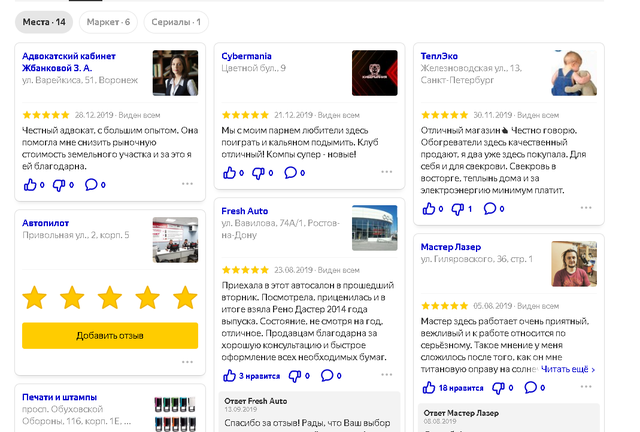The image size is (640, 432).
Task: Click the date 05.08.2019 · Виден всем
Action: 516,306
